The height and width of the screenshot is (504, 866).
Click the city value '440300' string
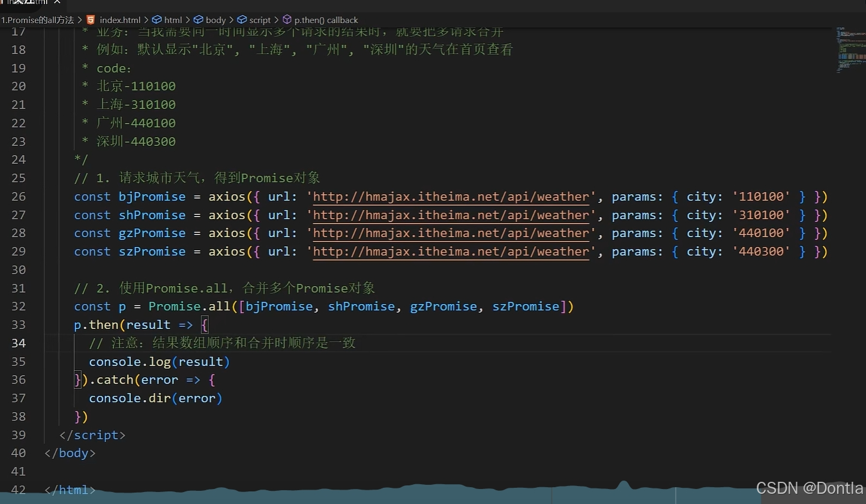click(761, 251)
